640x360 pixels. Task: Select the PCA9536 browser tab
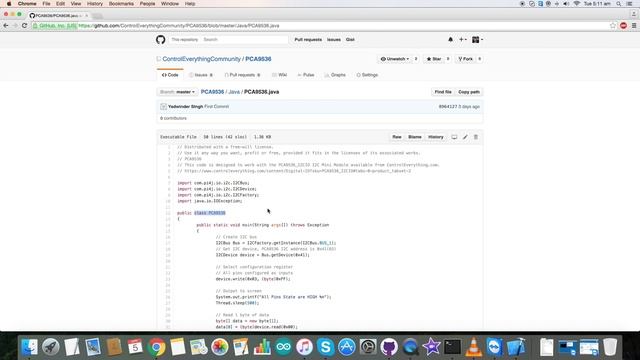(58, 16)
